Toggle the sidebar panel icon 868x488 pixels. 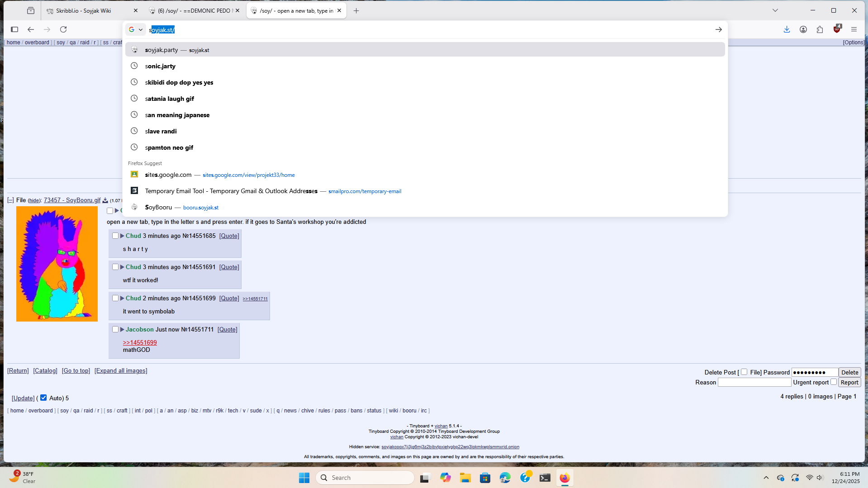(x=14, y=29)
